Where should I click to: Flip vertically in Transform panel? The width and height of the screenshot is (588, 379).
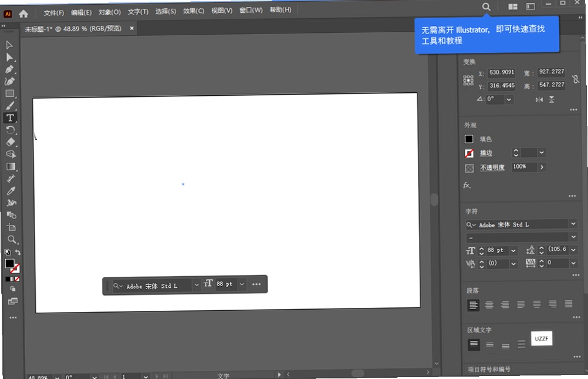(552, 99)
